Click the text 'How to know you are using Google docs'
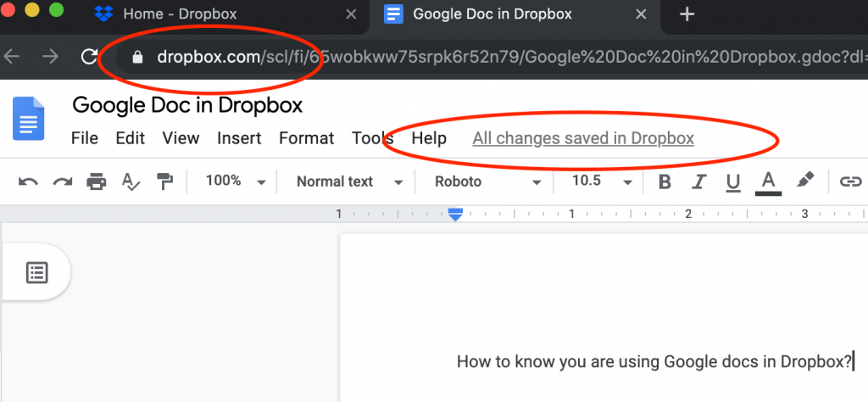The width and height of the screenshot is (868, 402). click(609, 362)
